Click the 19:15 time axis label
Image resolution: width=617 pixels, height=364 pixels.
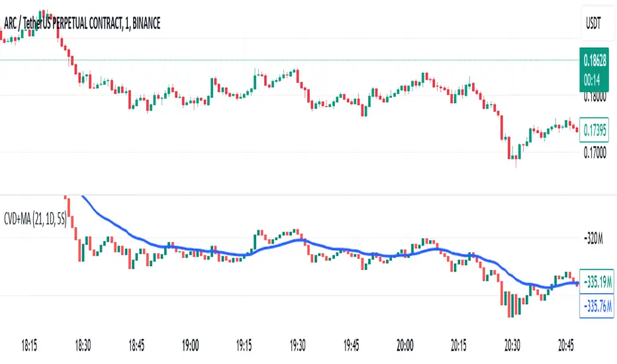coord(244,345)
